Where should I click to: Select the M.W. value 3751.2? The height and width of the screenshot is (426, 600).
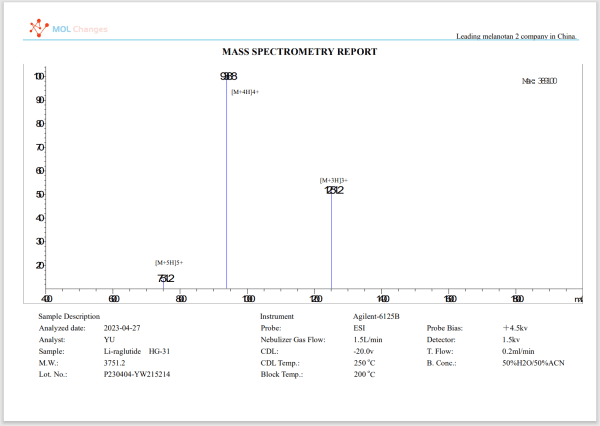click(x=115, y=362)
